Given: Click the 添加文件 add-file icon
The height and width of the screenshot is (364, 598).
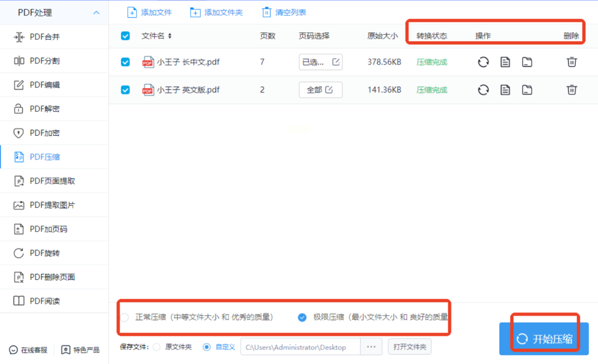Looking at the screenshot, I should 132,12.
